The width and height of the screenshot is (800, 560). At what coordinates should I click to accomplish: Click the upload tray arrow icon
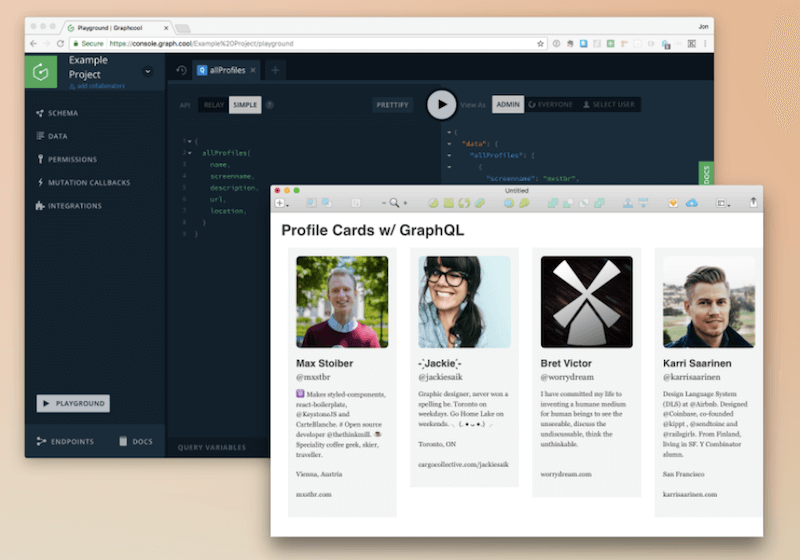click(x=628, y=203)
